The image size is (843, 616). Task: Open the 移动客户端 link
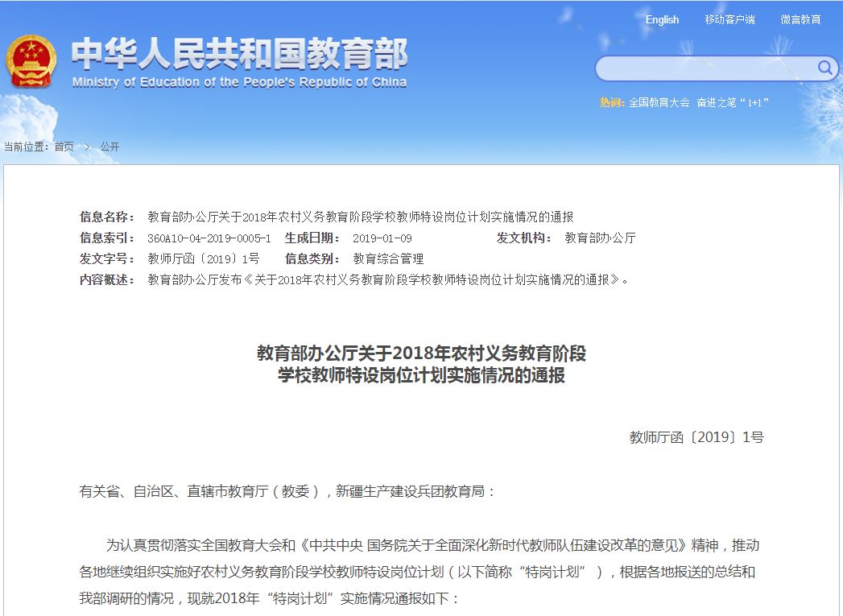pos(729,20)
